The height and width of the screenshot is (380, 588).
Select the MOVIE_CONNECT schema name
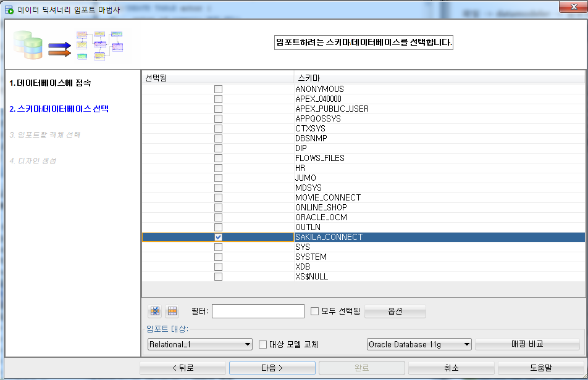pyautogui.click(x=328, y=197)
